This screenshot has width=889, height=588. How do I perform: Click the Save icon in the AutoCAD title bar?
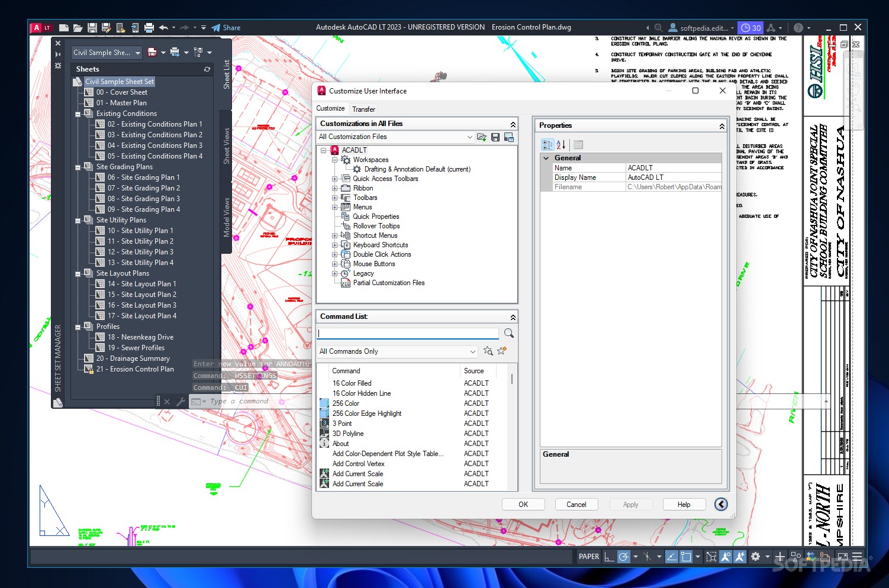92,28
